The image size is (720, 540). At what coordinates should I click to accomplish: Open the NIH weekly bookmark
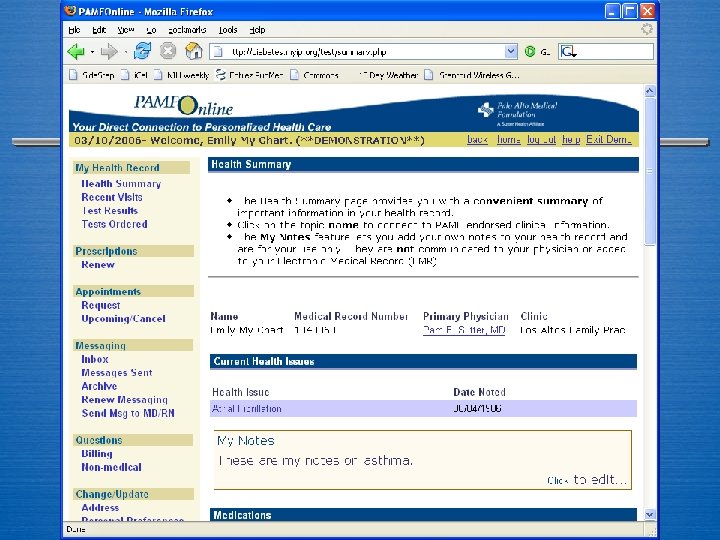tap(181, 75)
